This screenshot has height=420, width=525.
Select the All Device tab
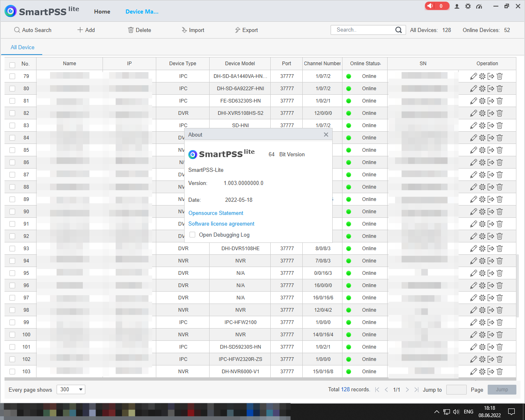coord(23,47)
